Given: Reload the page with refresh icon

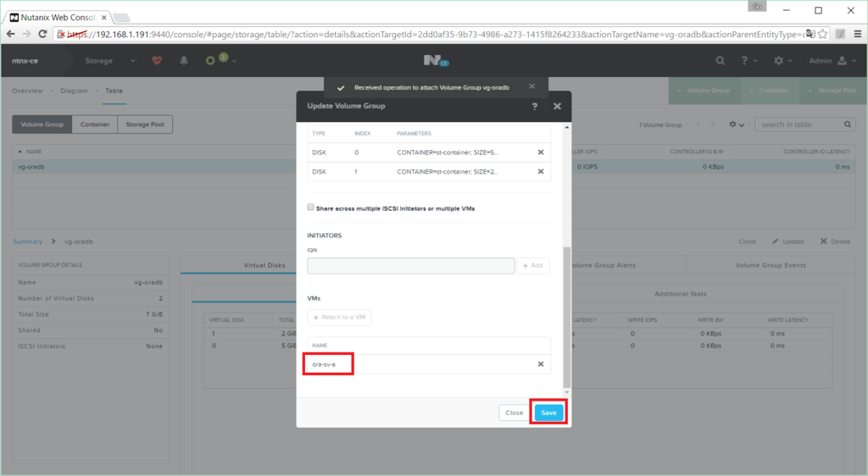Looking at the screenshot, I should (42, 34).
